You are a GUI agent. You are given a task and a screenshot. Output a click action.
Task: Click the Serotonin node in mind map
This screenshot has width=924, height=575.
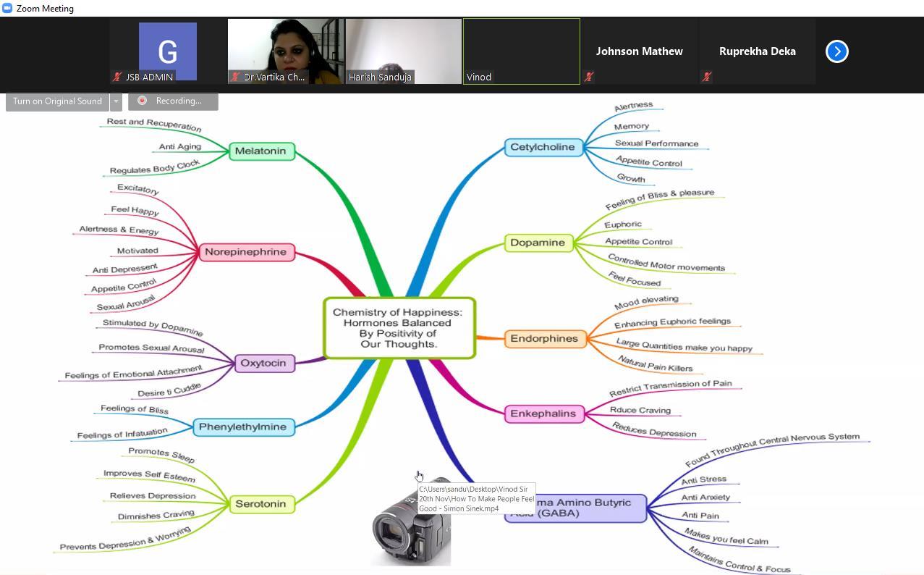(x=261, y=504)
